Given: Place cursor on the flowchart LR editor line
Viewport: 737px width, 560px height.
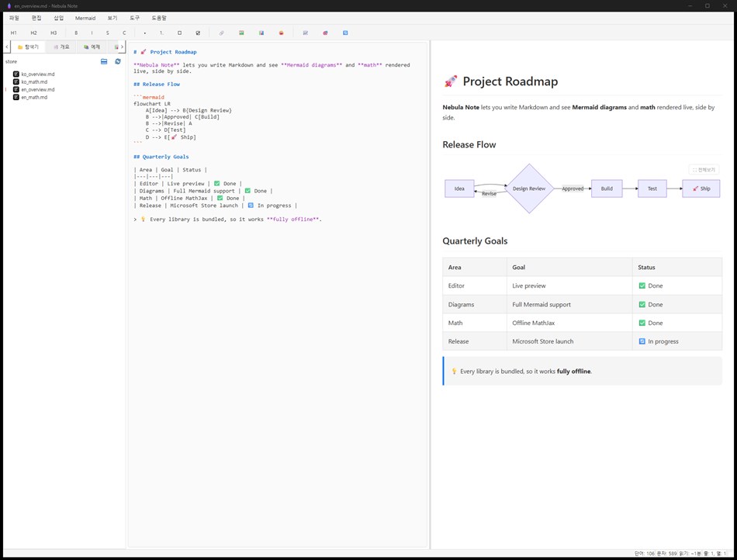Looking at the screenshot, I should (152, 104).
